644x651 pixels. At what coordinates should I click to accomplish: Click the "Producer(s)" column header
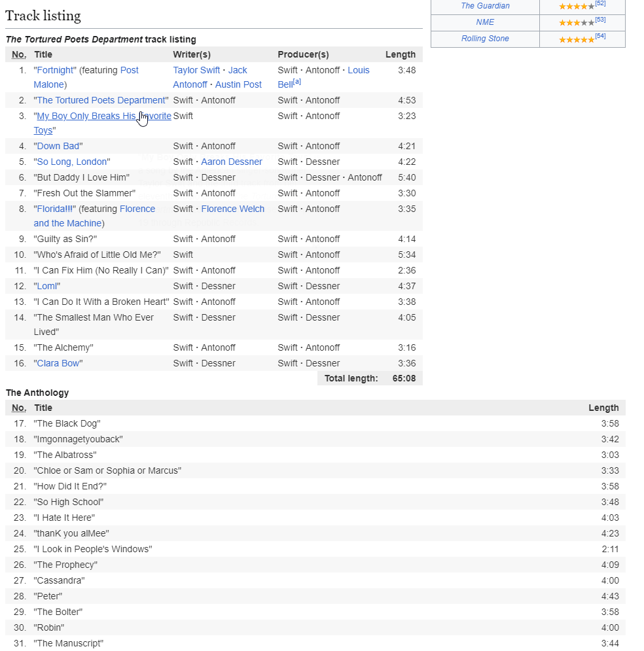pyautogui.click(x=303, y=55)
